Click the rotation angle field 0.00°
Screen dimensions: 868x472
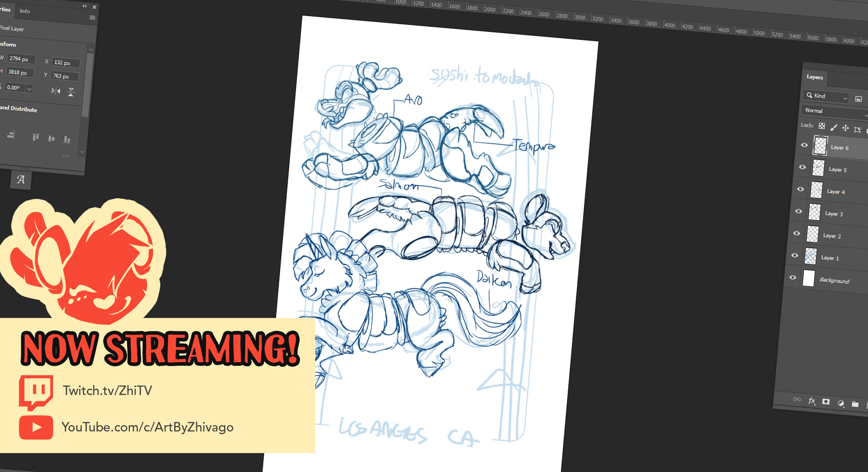click(15, 87)
